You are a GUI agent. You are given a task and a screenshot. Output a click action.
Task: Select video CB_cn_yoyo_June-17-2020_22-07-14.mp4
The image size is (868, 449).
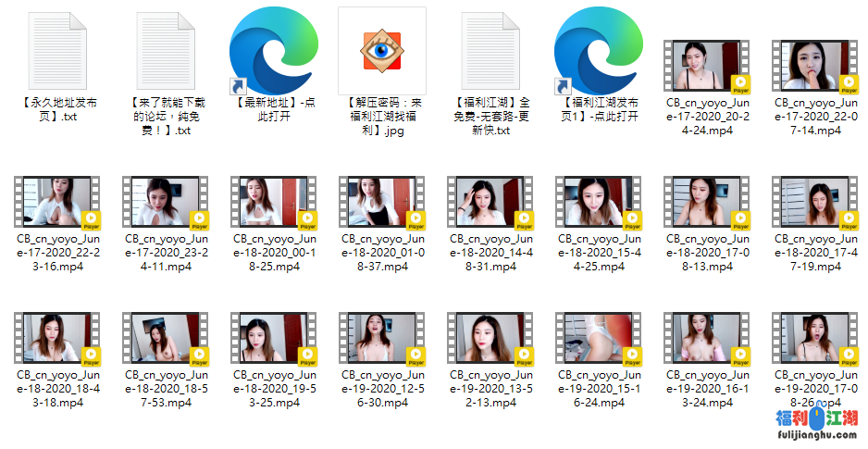point(814,67)
